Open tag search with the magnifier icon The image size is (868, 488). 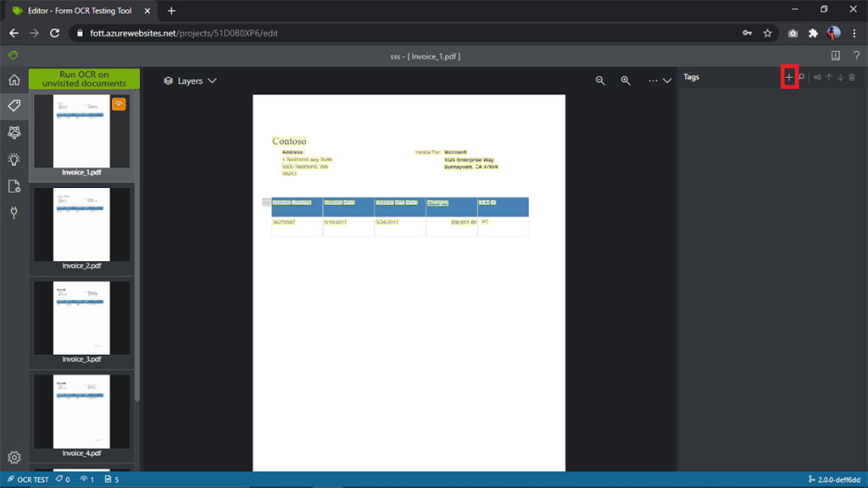pyautogui.click(x=801, y=76)
